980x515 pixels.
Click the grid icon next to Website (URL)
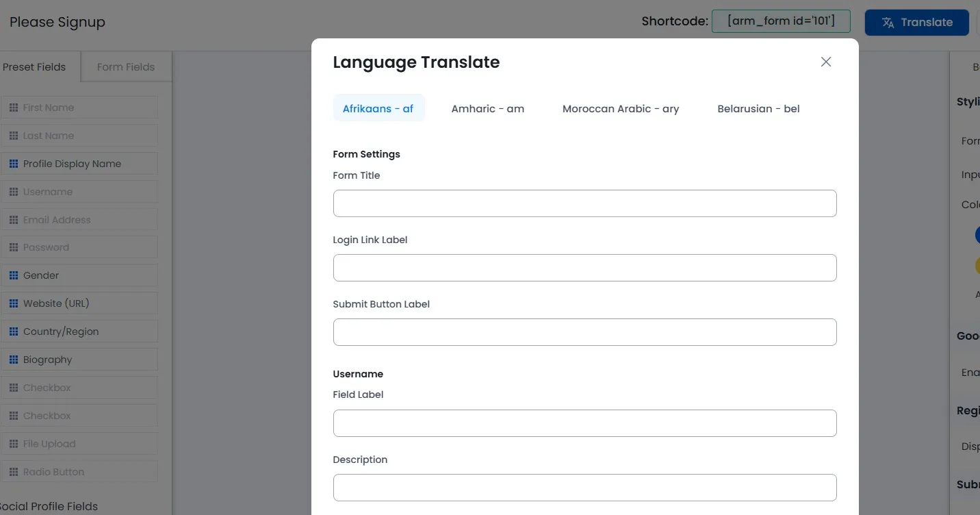[x=14, y=303]
